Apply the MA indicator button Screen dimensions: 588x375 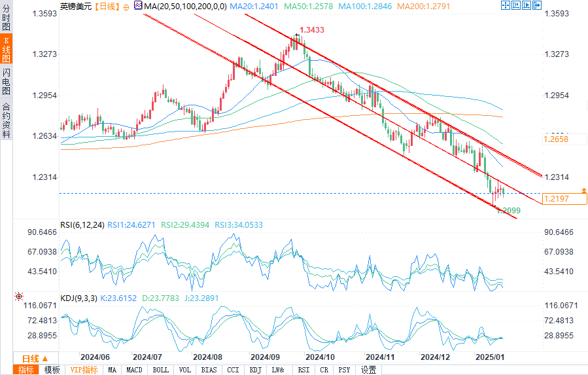[x=112, y=370]
